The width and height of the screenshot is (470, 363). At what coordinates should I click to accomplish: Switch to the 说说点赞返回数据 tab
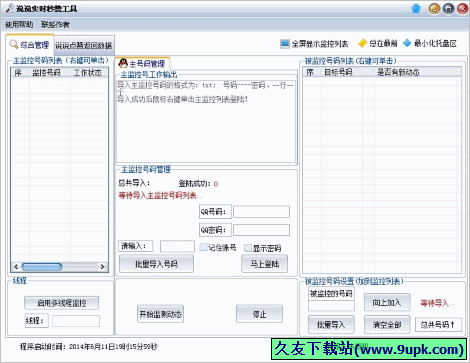84,45
